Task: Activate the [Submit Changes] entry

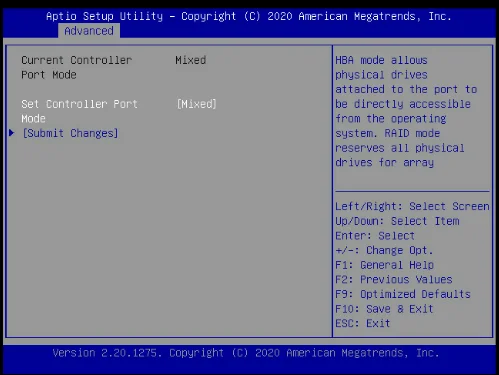Action: pos(70,133)
